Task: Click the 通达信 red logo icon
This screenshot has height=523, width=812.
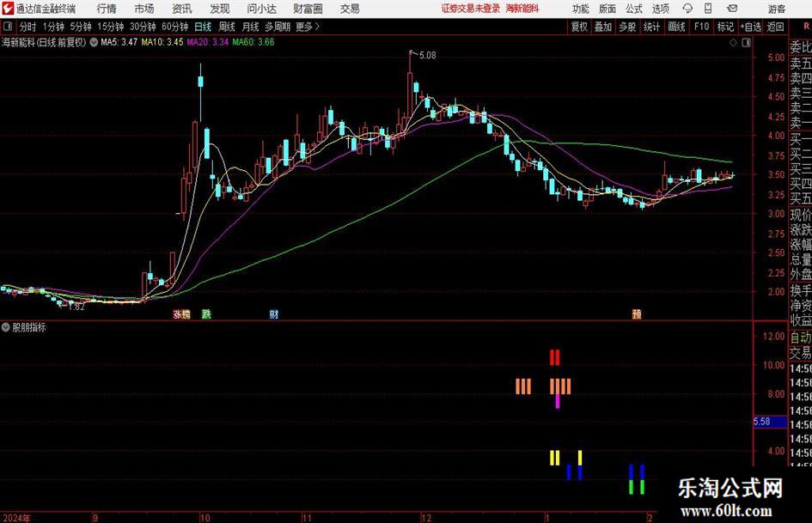Action: pyautogui.click(x=8, y=9)
